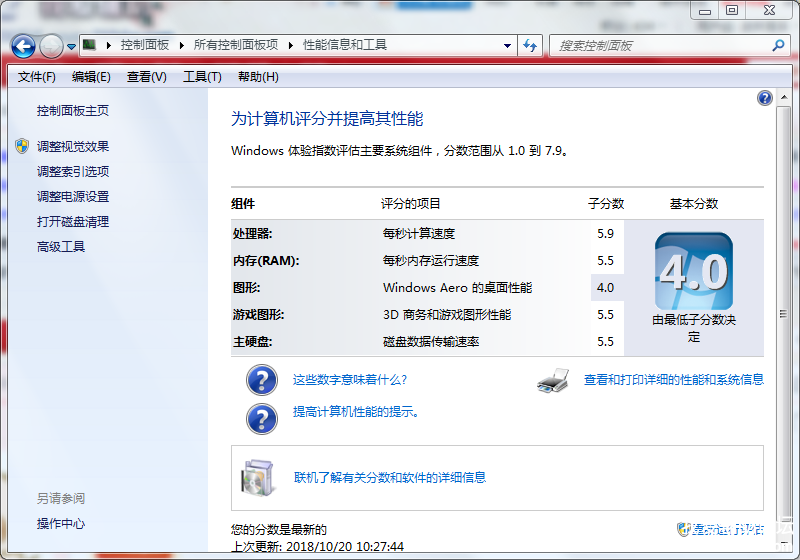Open 高级工具
Viewport: 800px width, 560px height.
(x=61, y=247)
